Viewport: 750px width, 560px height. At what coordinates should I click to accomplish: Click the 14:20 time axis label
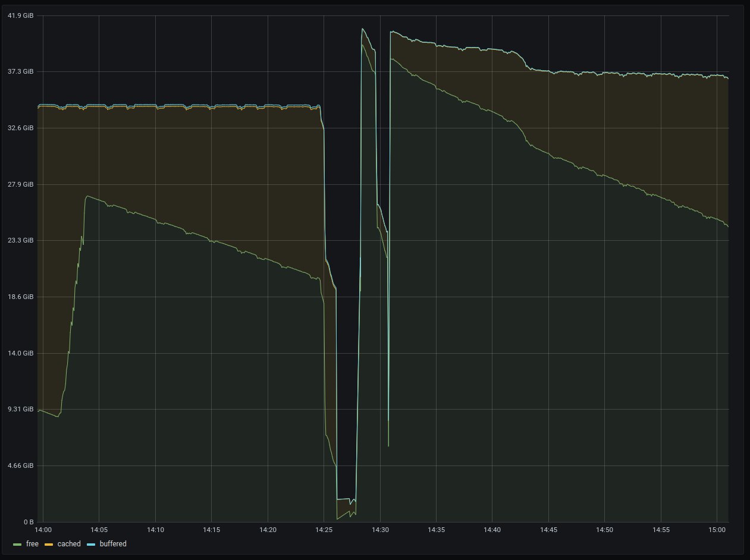(268, 529)
